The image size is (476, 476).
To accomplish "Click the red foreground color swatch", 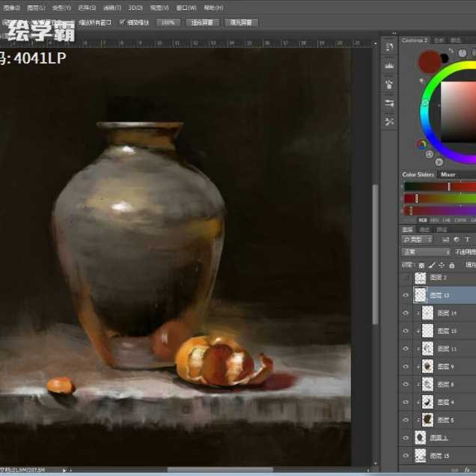I will point(430,62).
